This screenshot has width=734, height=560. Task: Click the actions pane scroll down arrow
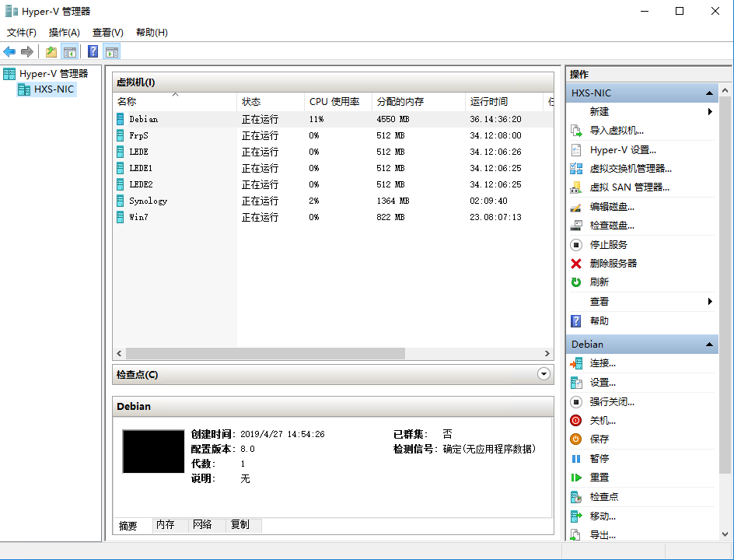(x=725, y=534)
